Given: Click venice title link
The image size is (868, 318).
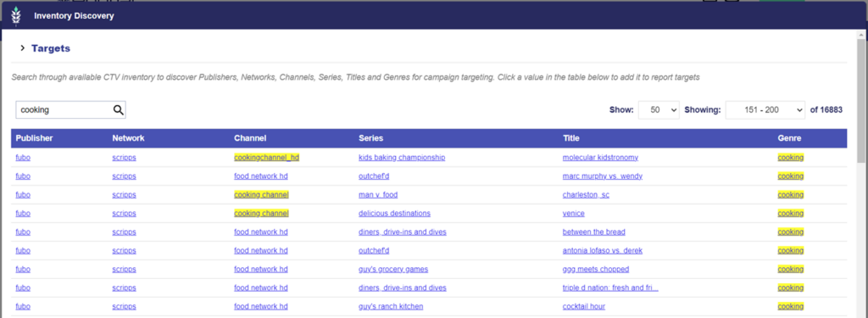Looking at the screenshot, I should 574,214.
